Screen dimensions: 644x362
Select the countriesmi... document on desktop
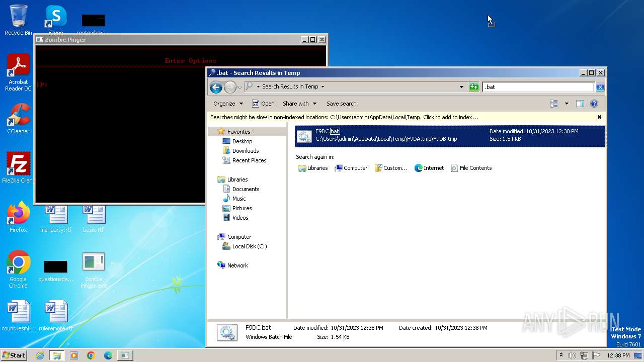[x=18, y=316]
